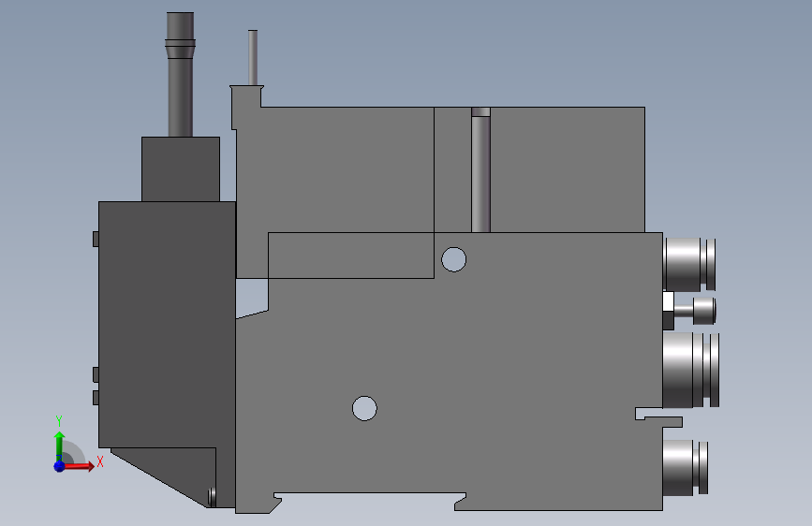Select the upper circular hole in the valve body
Image resolution: width=812 pixels, height=526 pixels.
coord(453,259)
